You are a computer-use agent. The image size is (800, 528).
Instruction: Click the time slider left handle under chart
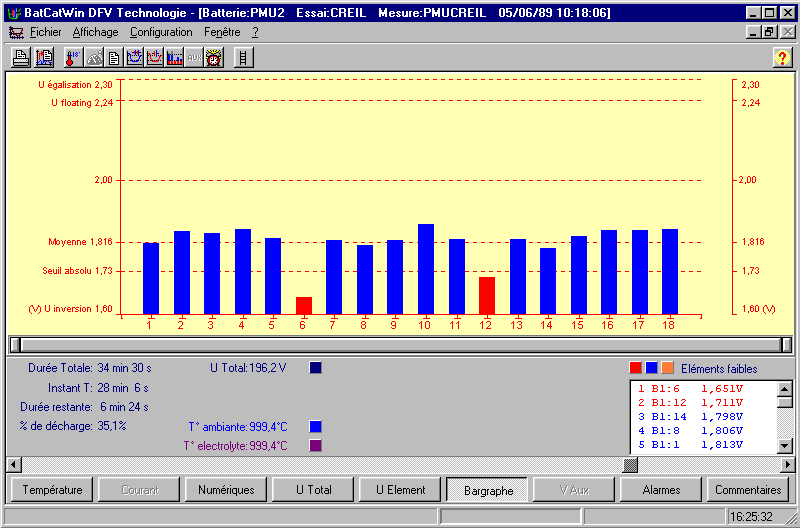(15, 345)
